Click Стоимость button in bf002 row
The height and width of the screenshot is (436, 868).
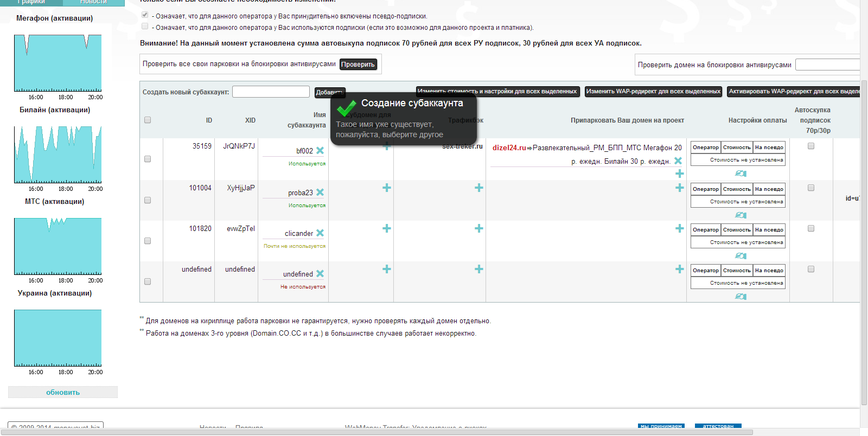[x=737, y=148]
